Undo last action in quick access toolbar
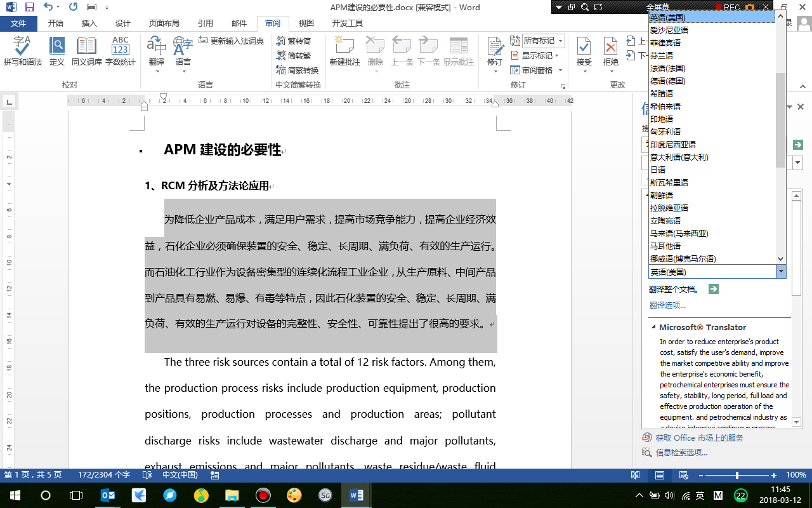The height and width of the screenshot is (508, 812). point(48,8)
